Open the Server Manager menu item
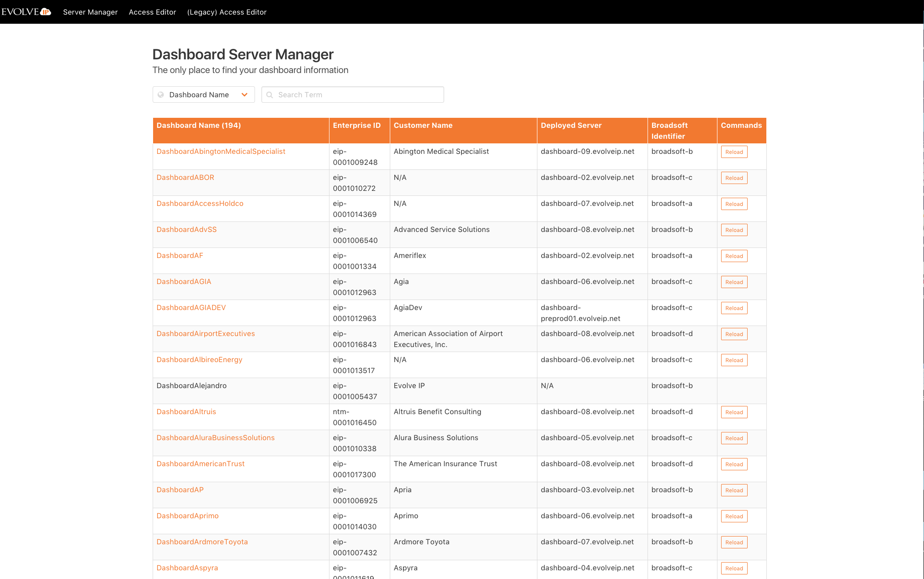The image size is (924, 579). pos(90,12)
